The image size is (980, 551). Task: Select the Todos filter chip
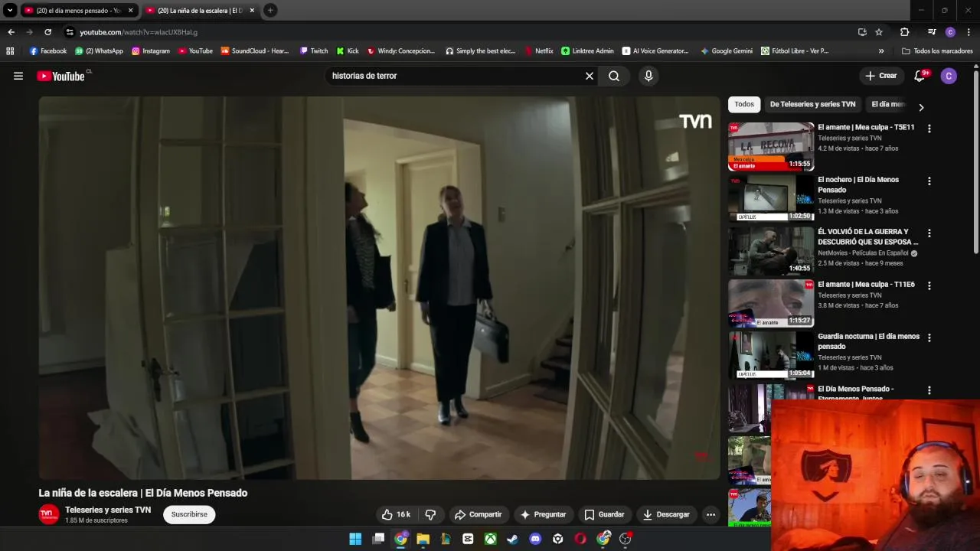(744, 104)
